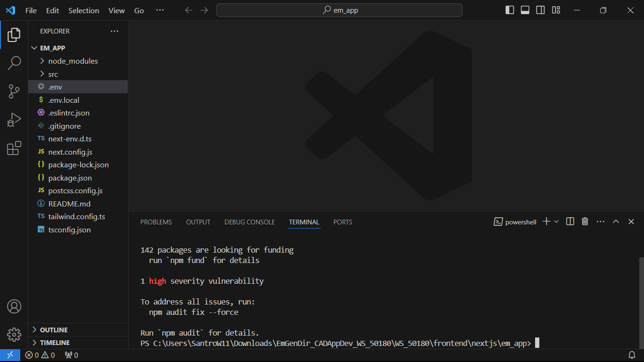Open package-lock.json file
Screen dimensions: 644x362
(78, 165)
